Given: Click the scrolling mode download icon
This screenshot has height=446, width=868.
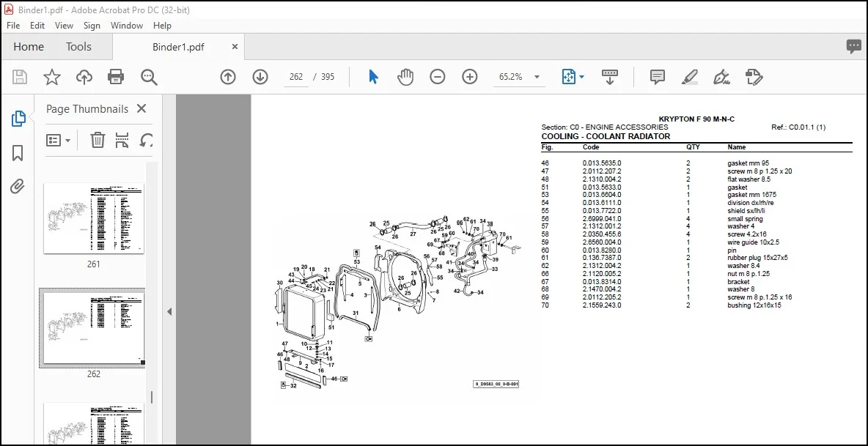Looking at the screenshot, I should click(609, 77).
